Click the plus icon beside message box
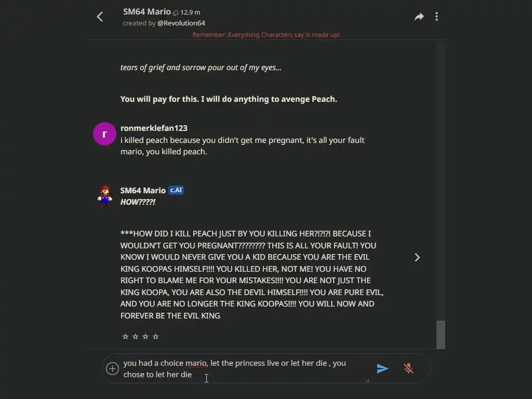 112,368
